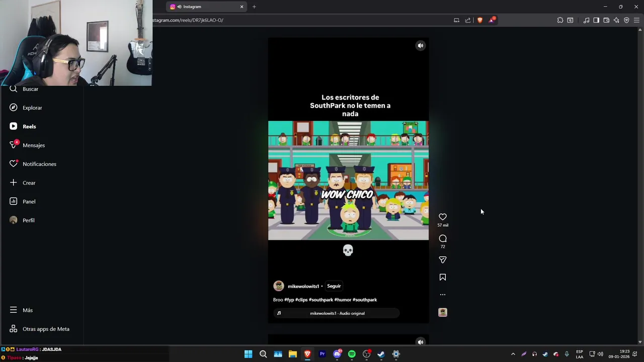Open the browser hamburger menu

(636, 20)
